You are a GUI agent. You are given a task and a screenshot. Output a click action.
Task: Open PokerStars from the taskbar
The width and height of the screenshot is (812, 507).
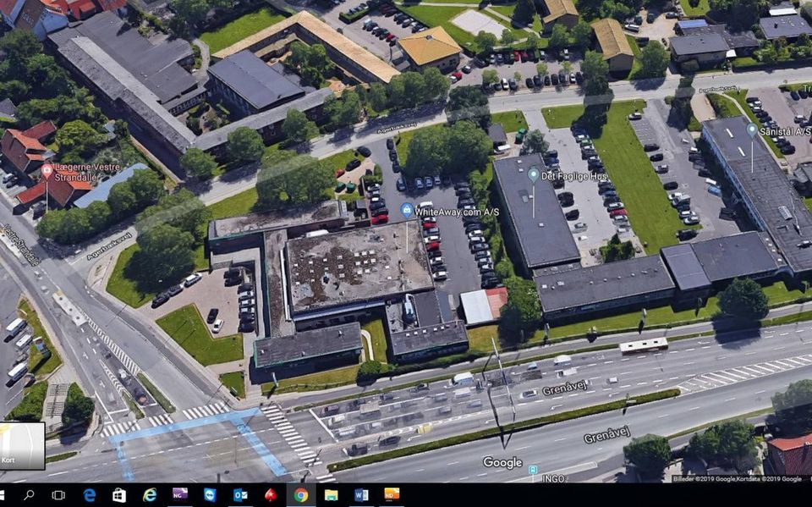click(271, 495)
